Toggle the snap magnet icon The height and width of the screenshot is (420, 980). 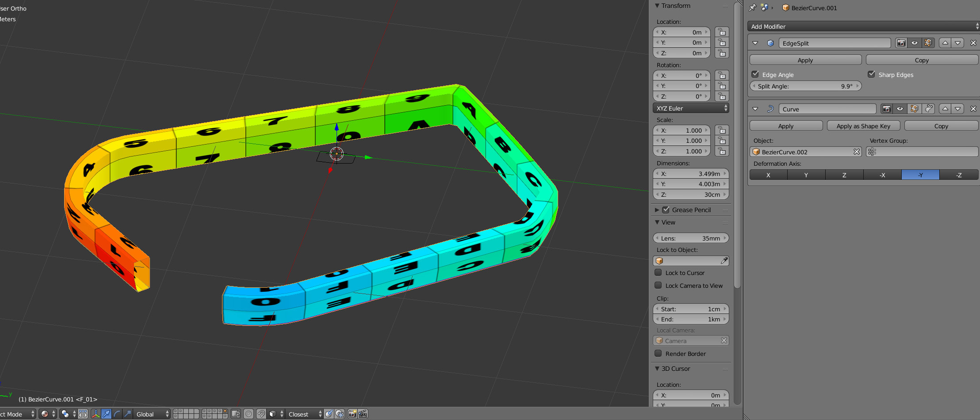click(x=261, y=414)
